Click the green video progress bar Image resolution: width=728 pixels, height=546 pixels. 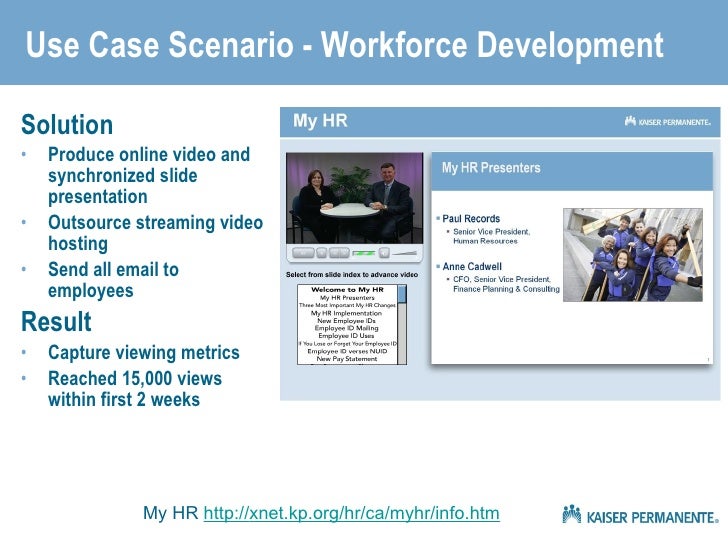point(364,253)
